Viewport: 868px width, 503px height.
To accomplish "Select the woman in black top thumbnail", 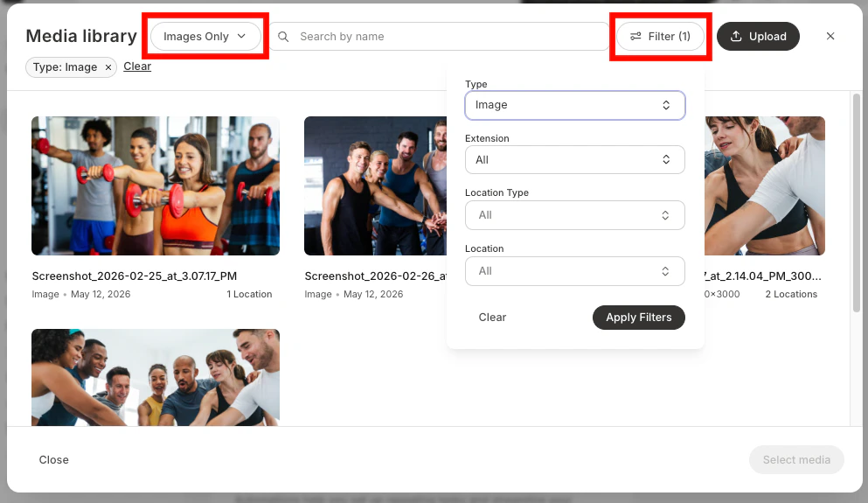I will (x=765, y=185).
